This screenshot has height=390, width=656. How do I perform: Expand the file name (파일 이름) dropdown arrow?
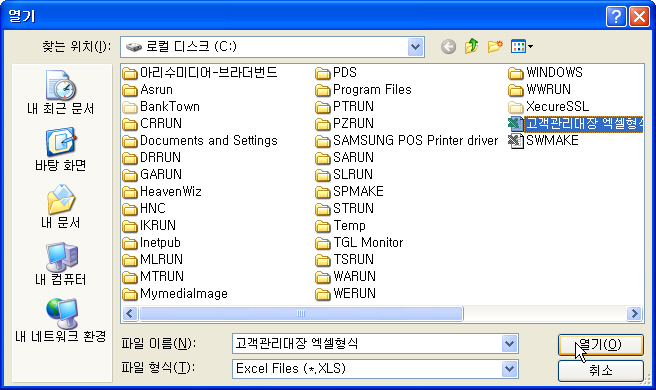coord(509,344)
